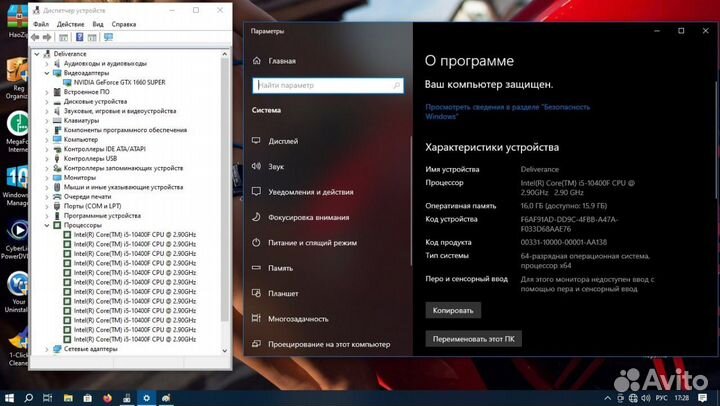The height and width of the screenshot is (406, 720).
Task: Collapse the Deliverance root node chevron
Action: coord(37,54)
